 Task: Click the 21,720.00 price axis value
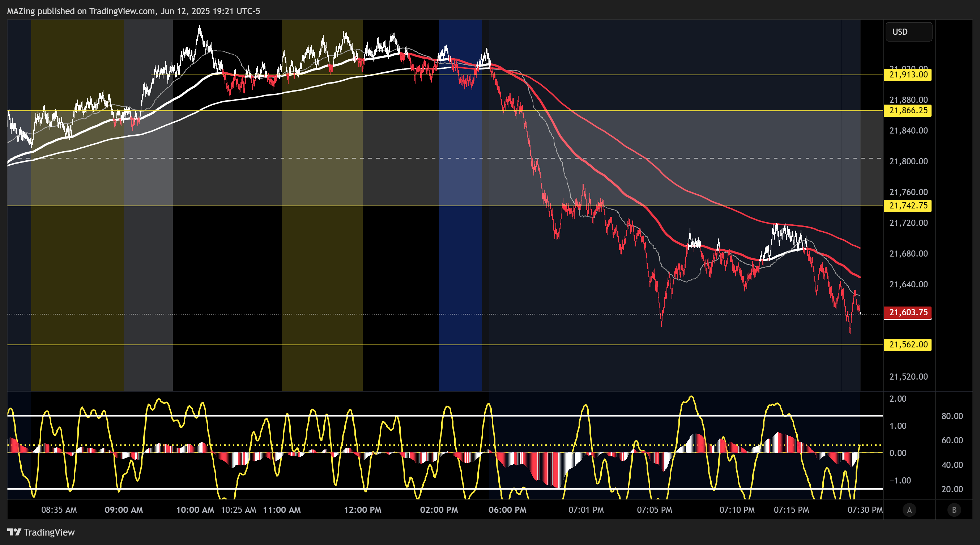point(908,223)
